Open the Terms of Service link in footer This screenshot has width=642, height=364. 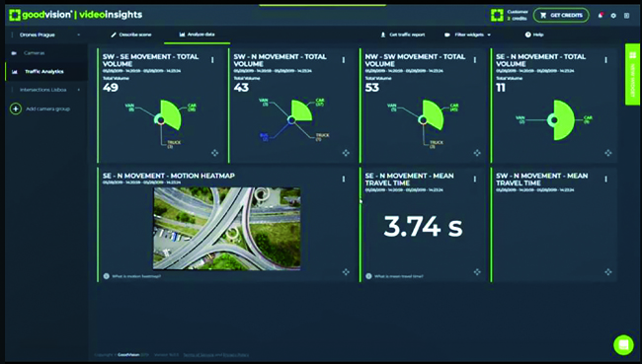tap(199, 354)
